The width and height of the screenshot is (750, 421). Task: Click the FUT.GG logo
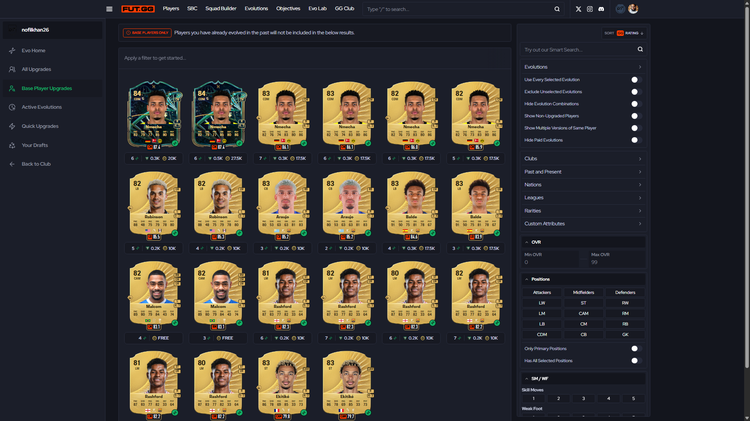point(138,9)
